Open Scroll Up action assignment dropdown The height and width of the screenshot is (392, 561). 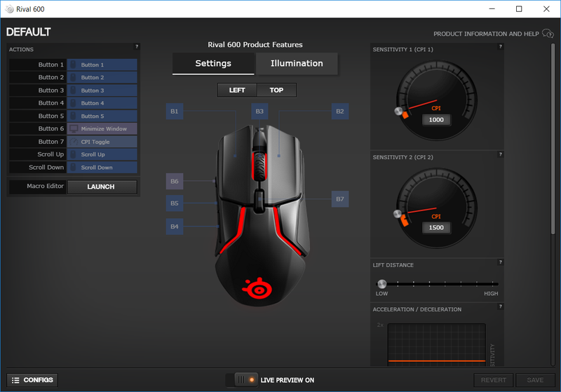[x=102, y=154]
